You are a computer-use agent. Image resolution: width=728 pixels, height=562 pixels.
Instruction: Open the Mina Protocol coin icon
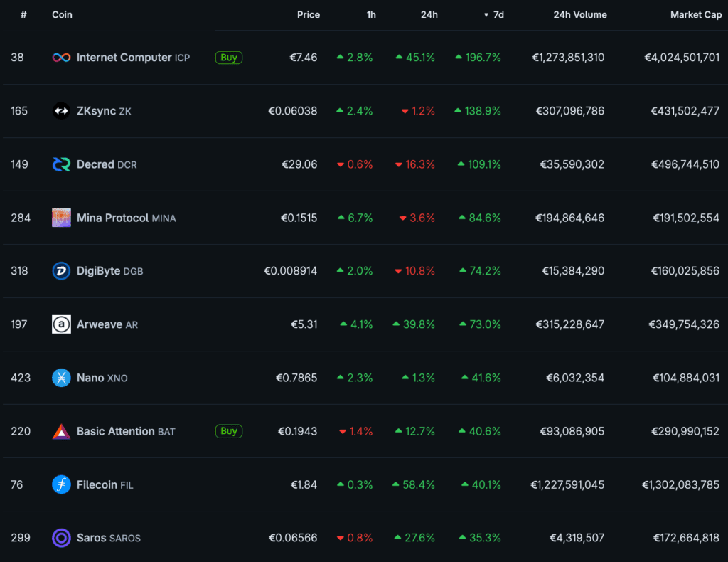coord(61,218)
